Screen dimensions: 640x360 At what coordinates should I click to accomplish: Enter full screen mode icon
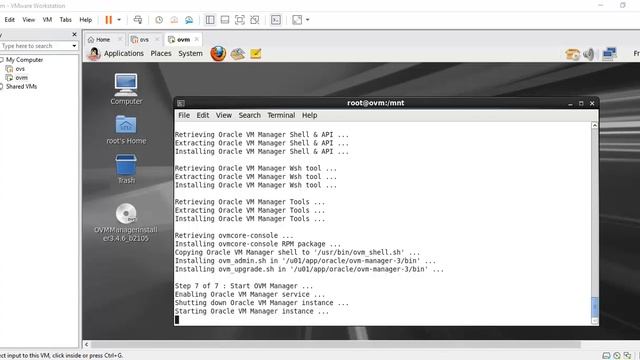[x=240, y=20]
